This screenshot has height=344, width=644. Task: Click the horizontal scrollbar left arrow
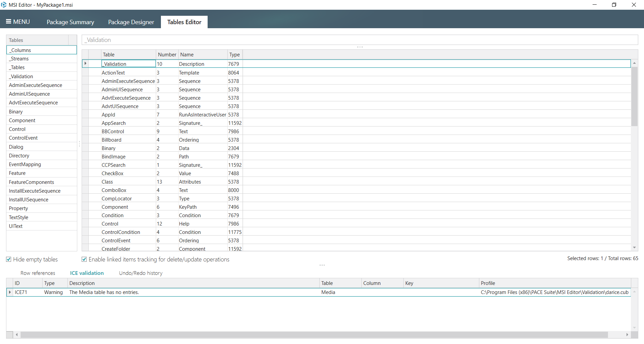pos(17,335)
